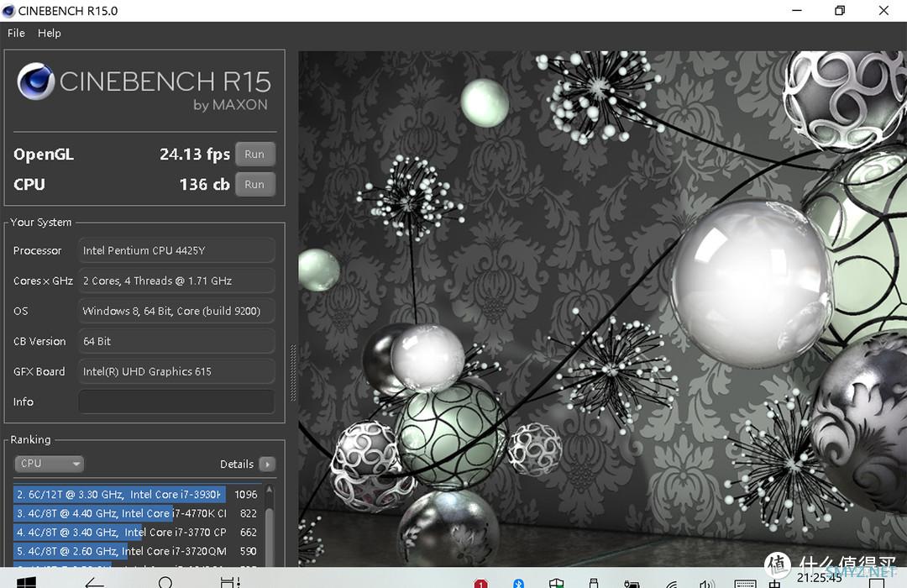Click the Details label in Ranking
This screenshot has width=907, height=588.
coord(237,465)
